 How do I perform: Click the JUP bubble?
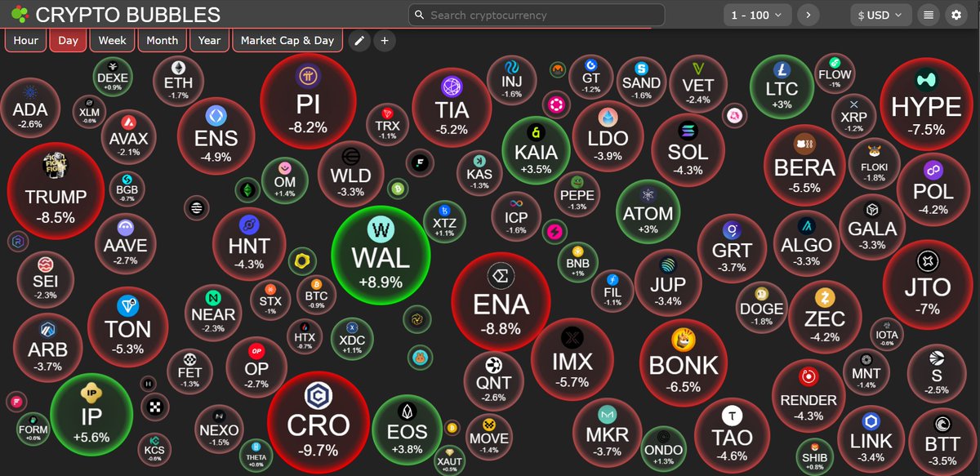point(666,282)
